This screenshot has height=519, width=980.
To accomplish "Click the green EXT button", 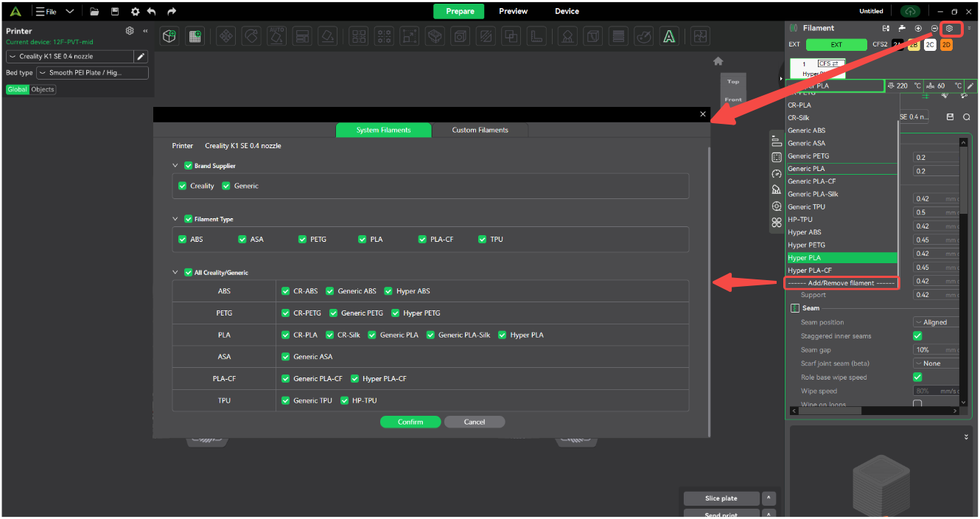I will (836, 45).
